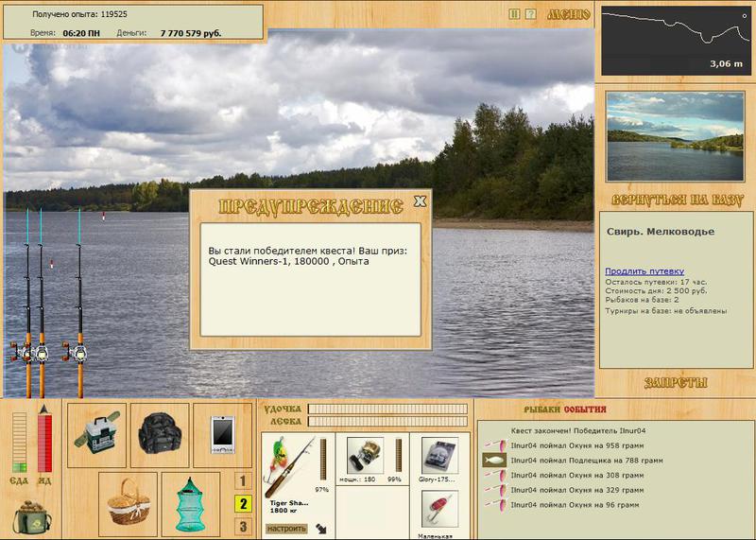Viewport: 756px width, 540px height.
Task: Click the Удочка tension bar
Action: point(387,409)
